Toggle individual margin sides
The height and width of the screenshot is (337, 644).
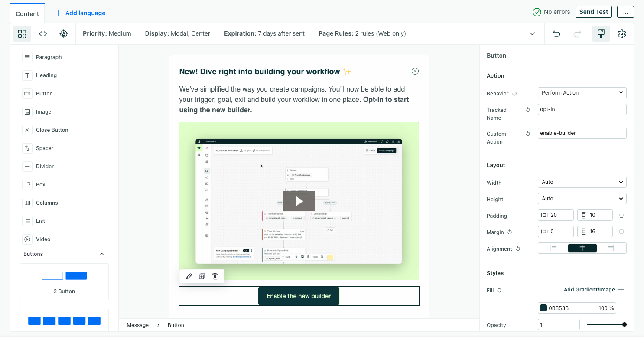pyautogui.click(x=621, y=232)
